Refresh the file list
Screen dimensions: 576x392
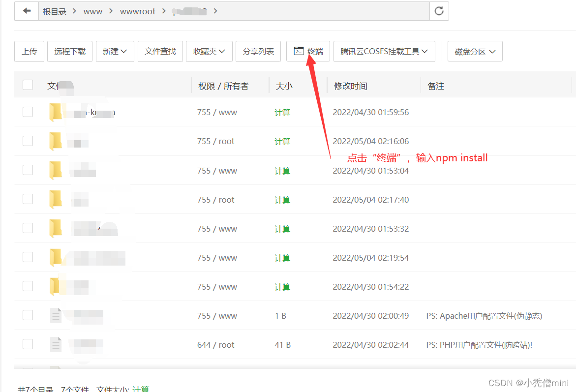click(439, 11)
